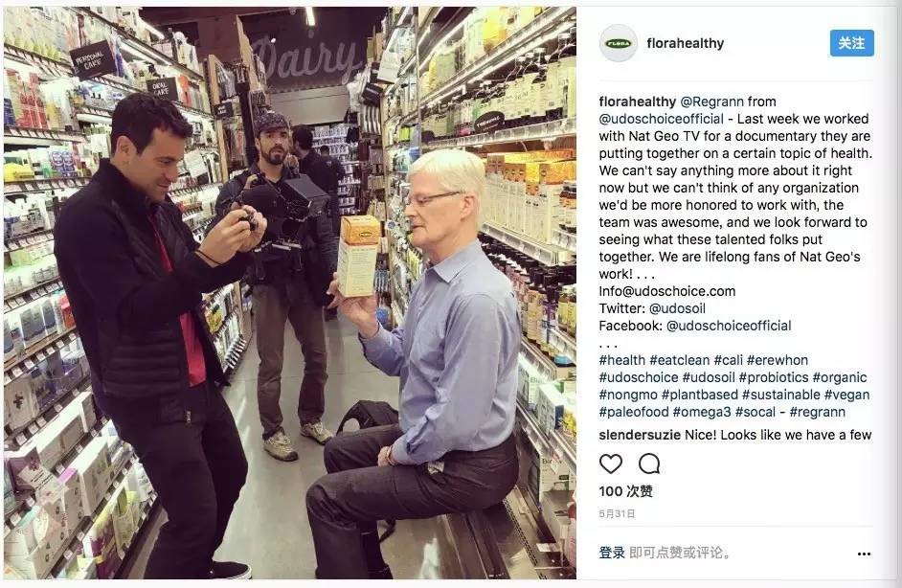The image size is (902, 588).
Task: Visit the @udoschoiceofficial mention in the caption
Action: pos(661,119)
